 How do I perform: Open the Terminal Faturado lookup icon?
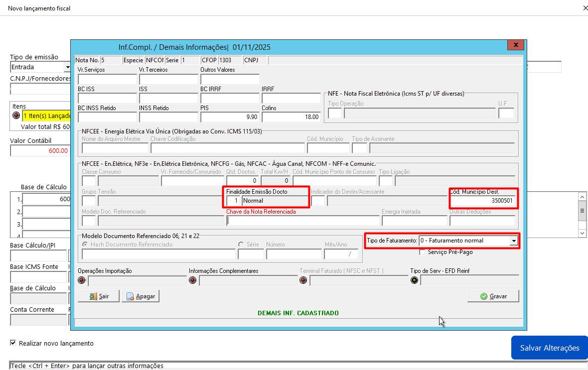pos(303,280)
